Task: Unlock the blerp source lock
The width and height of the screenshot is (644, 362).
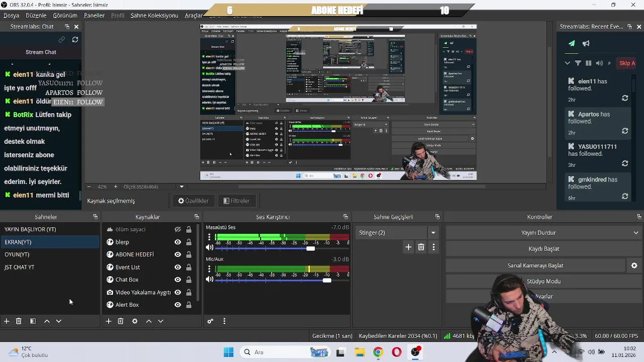Action: pos(189,242)
